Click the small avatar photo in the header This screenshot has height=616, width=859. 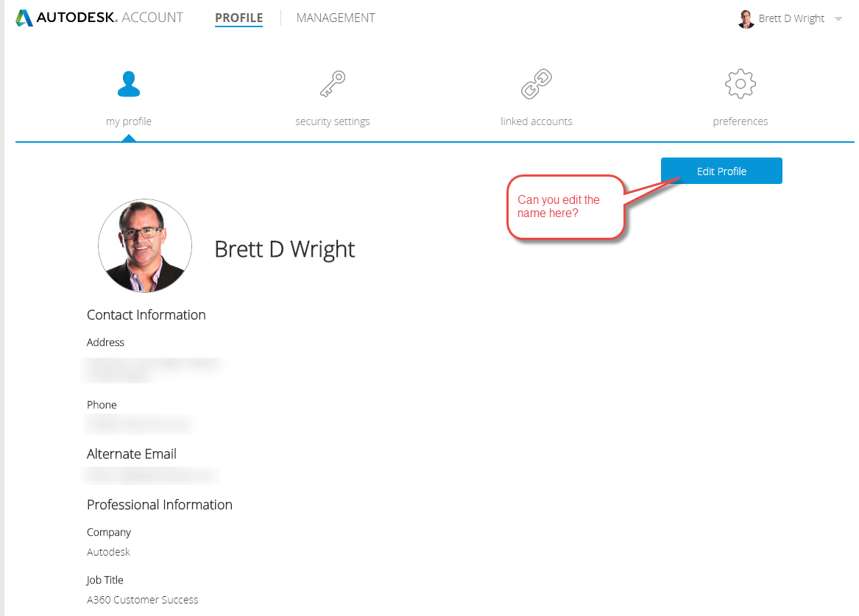(746, 18)
